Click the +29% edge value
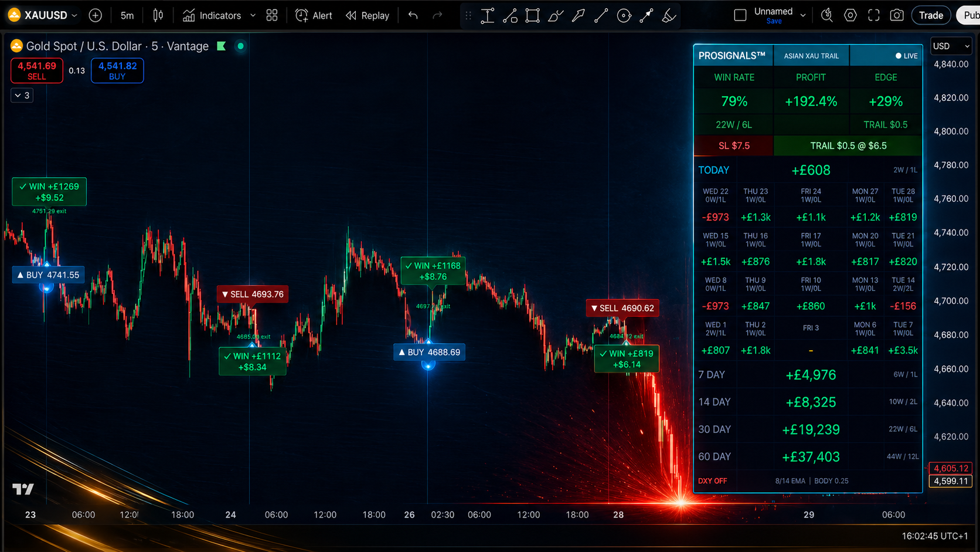Screen dimensions: 980x552 [x=886, y=101]
